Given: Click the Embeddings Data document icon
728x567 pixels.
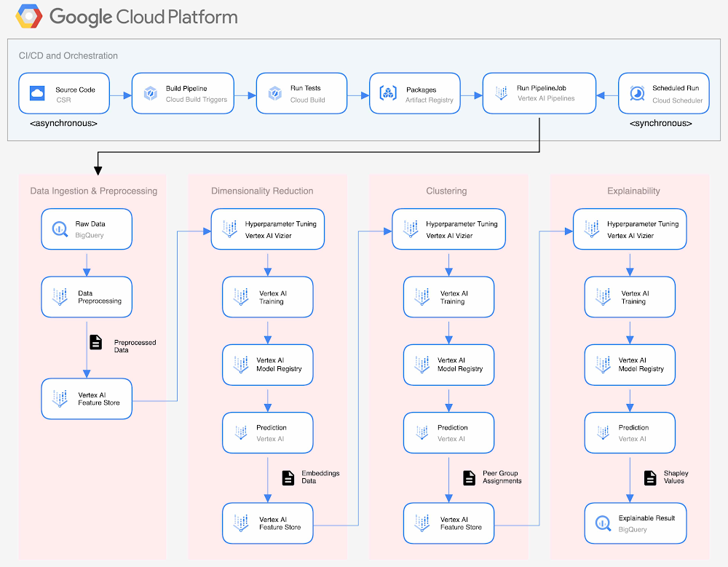Looking at the screenshot, I should click(288, 478).
